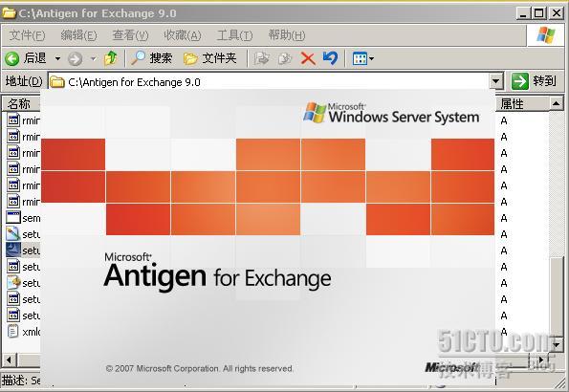Click the Copy To toolbar icon
This screenshot has height=392, width=569.
tap(285, 58)
